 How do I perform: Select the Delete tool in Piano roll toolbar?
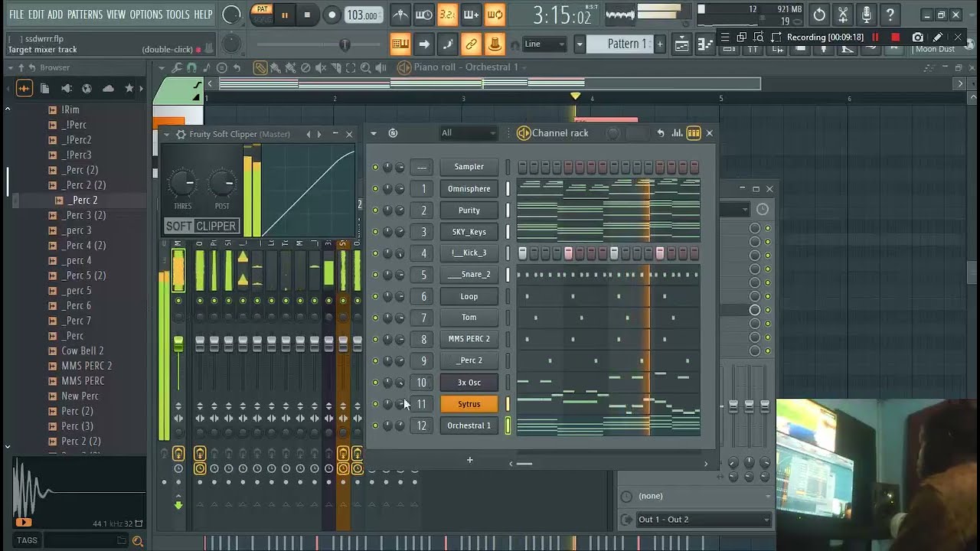pos(305,67)
